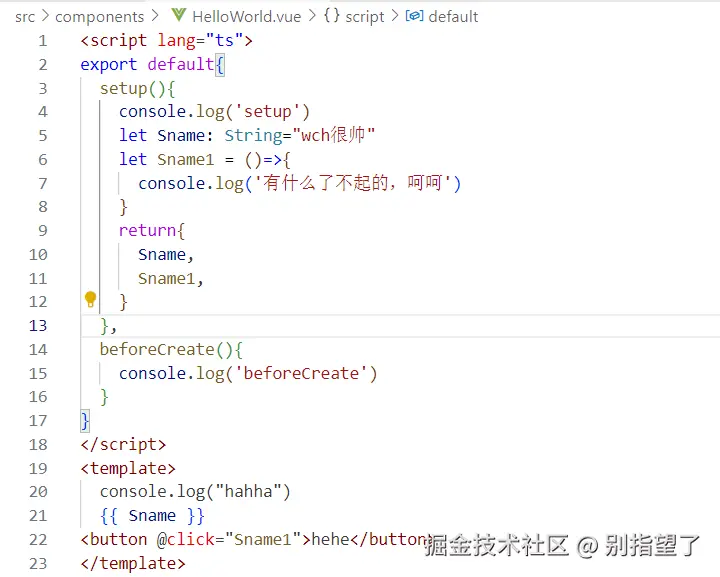Click the 'String' type annotation on line 5
The height and width of the screenshot is (577, 720).
[253, 135]
